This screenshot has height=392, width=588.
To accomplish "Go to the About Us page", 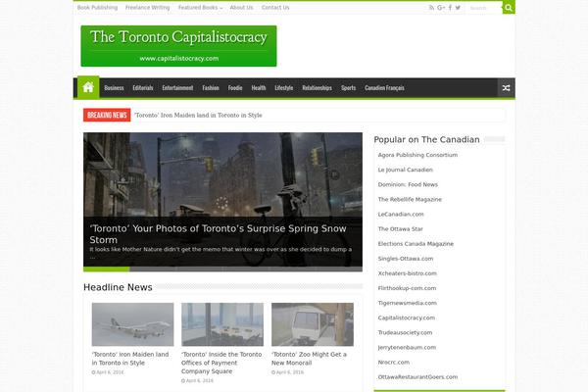I will tap(241, 8).
